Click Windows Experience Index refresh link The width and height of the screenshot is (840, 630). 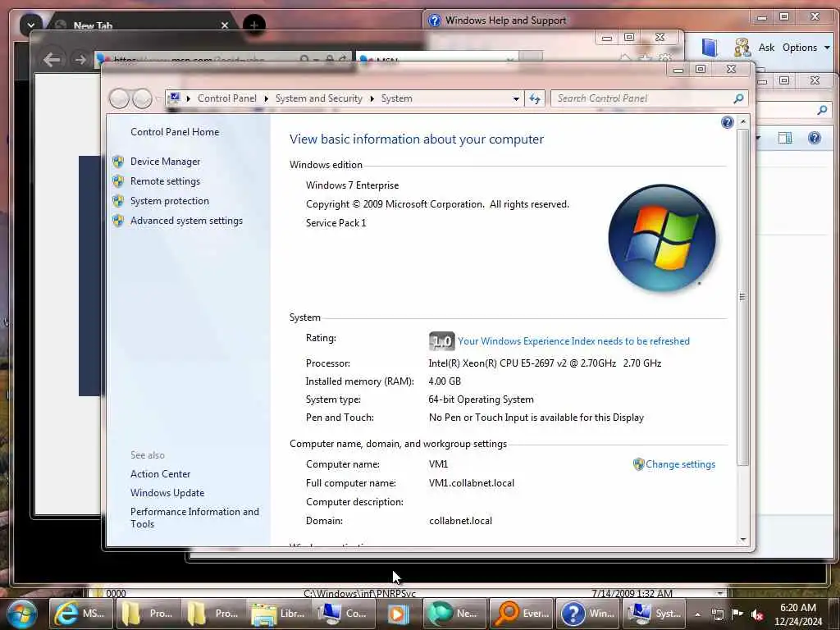click(573, 341)
